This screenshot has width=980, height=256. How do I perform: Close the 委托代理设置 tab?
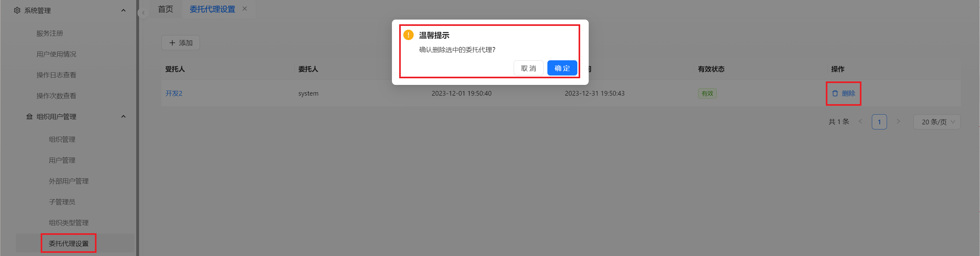point(245,9)
